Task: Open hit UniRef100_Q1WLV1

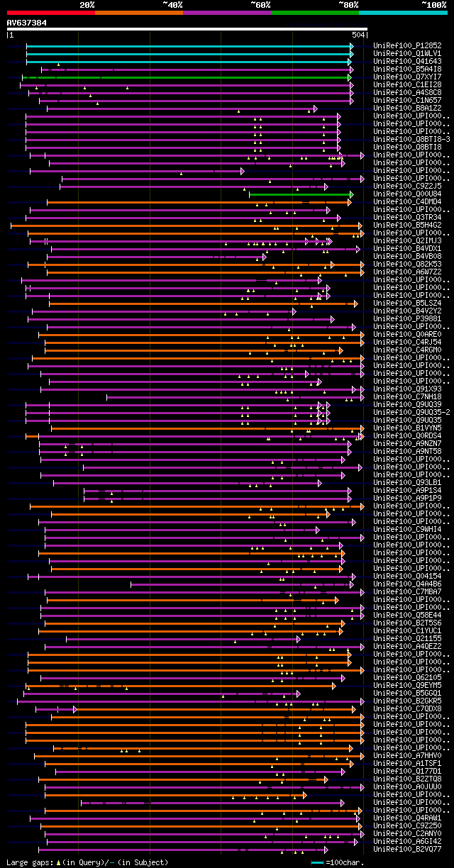Action: (408, 53)
